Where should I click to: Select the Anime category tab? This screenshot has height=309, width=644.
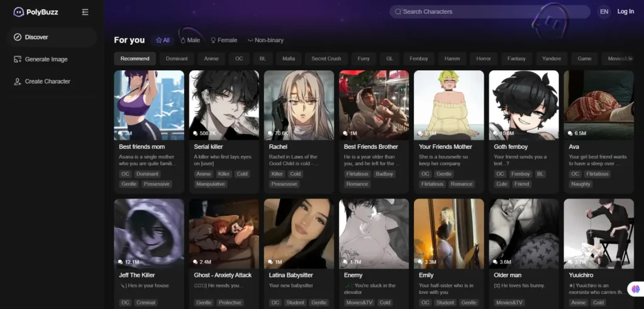coord(211,58)
